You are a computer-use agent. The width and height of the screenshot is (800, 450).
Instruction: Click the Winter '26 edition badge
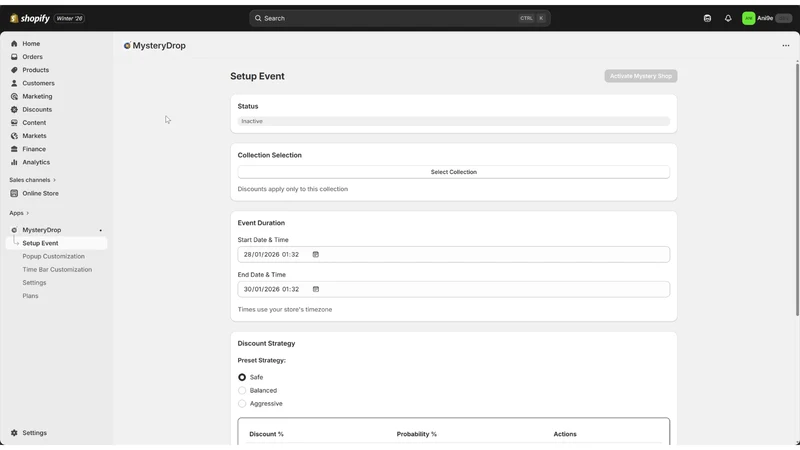coord(69,18)
